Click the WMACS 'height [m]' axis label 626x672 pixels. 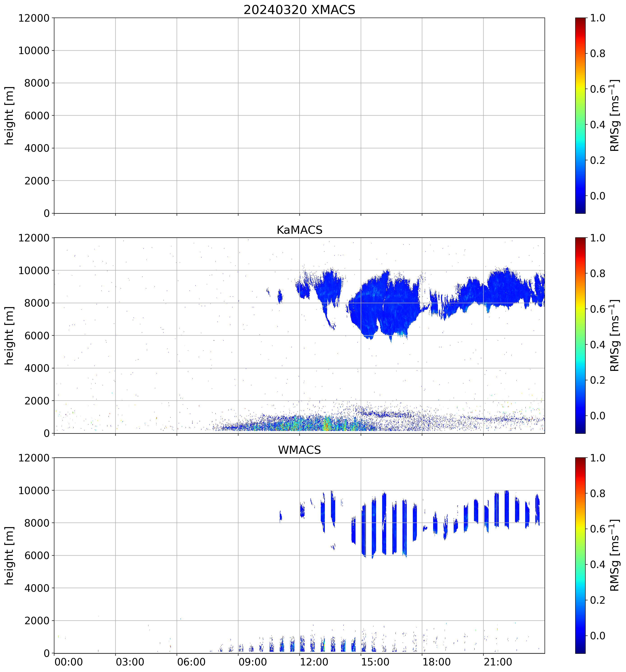[9, 555]
